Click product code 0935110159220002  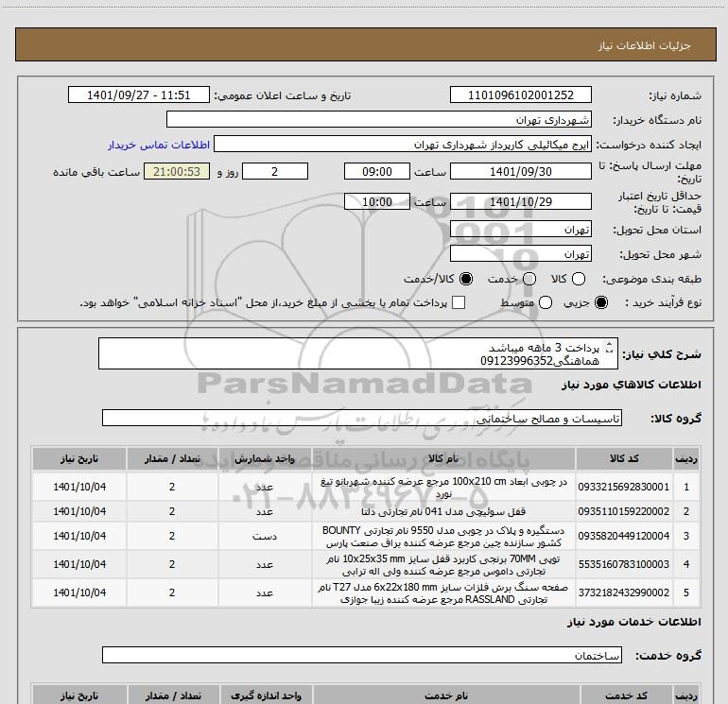(x=624, y=511)
